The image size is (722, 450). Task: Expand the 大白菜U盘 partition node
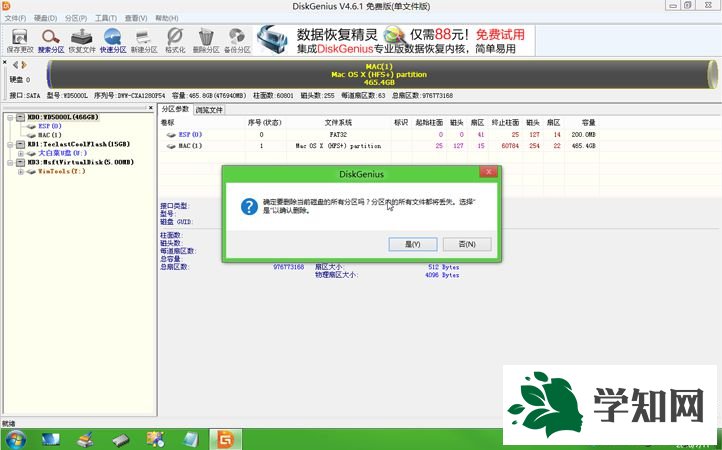coord(20,153)
